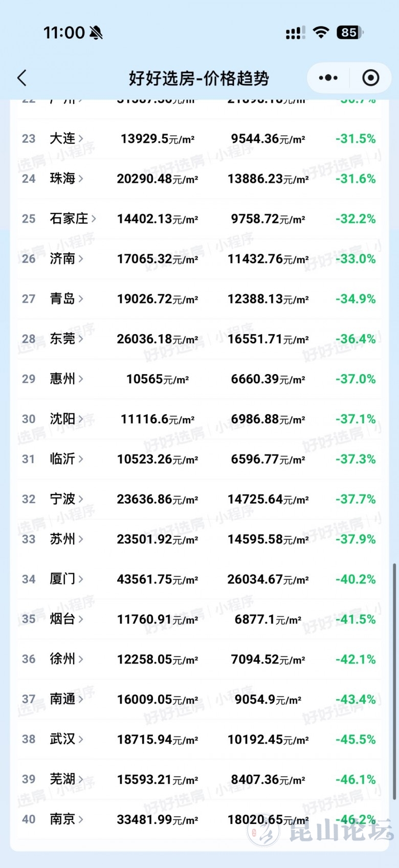This screenshot has height=868, width=399.
Task: Open 珠海 city price details
Action: pyautogui.click(x=62, y=179)
